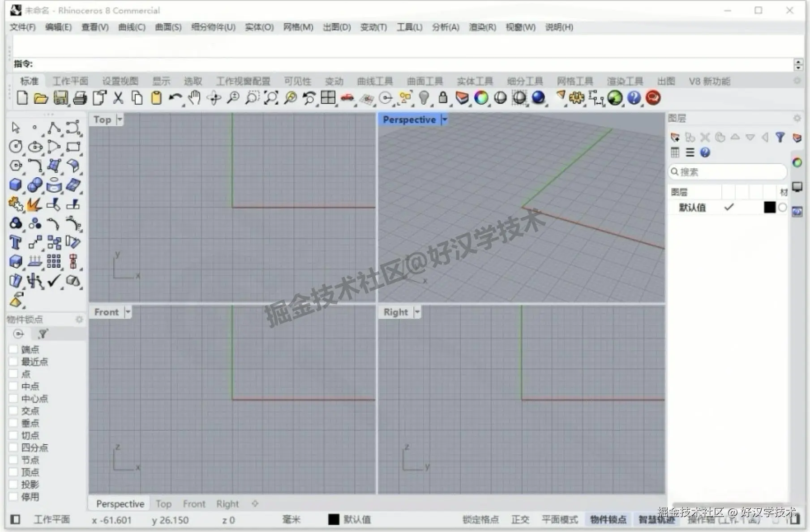Expand the Front viewport dropdown
This screenshot has width=810, height=532.
pos(128,312)
